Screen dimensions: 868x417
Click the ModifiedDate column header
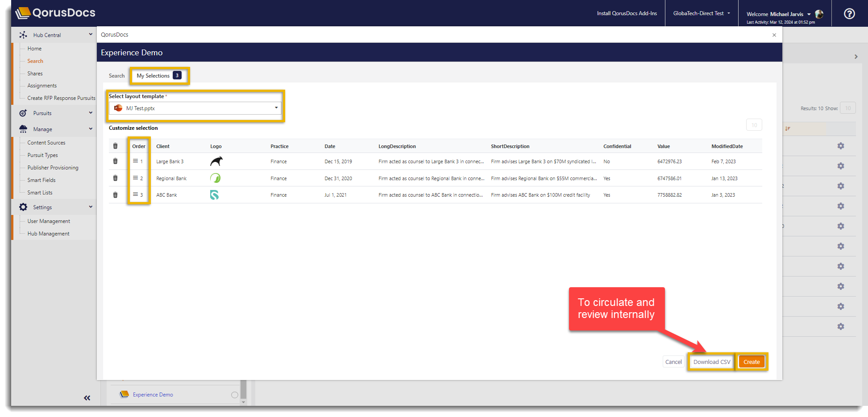727,146
